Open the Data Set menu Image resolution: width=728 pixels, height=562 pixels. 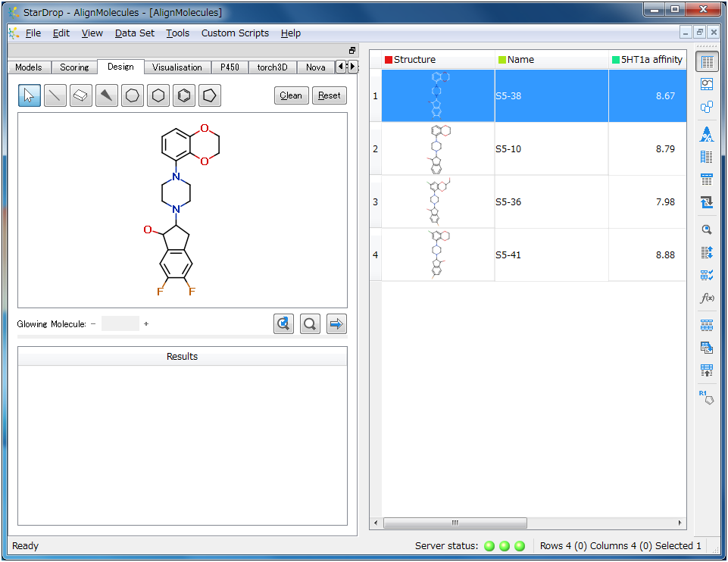coord(134,33)
